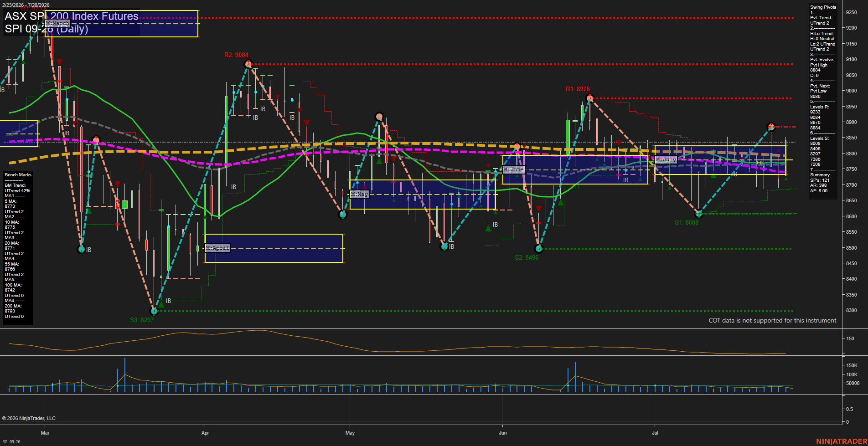
Task: Select the R1: 8976 resistance label
Action: coord(578,89)
